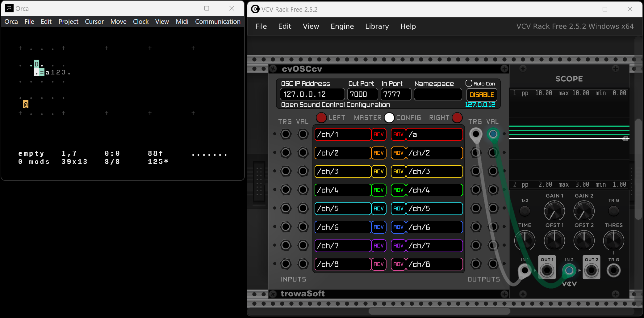The image size is (644, 318).
Task: Click the output TRG jack of /ch/8
Action: 476,264
